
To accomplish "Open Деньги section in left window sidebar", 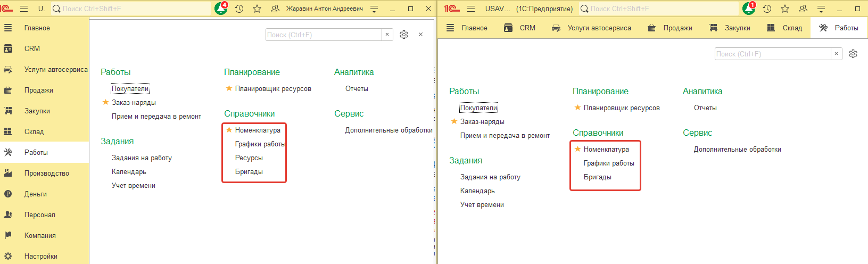I will [x=44, y=194].
